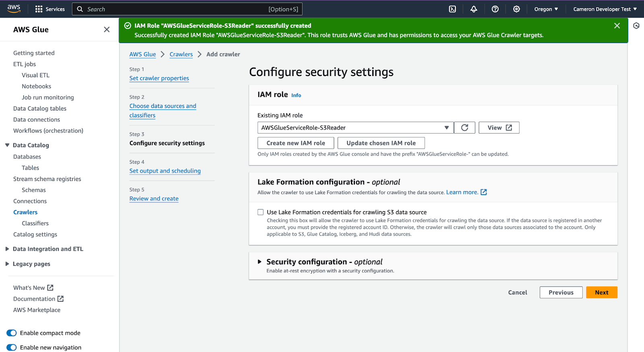Click the green success checkmark icon

tap(128, 26)
